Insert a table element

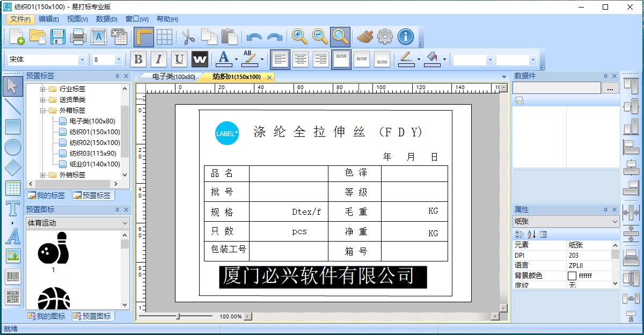tap(13, 188)
